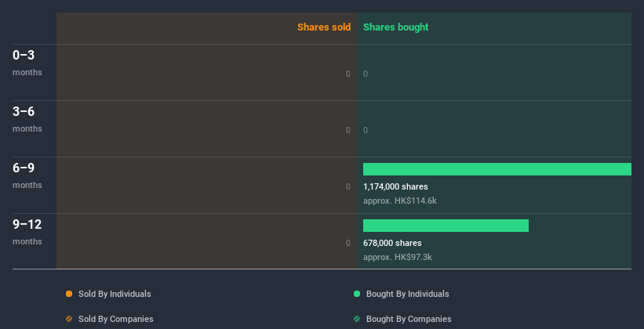
Task: Select the Shares bought column header
Action: click(395, 27)
